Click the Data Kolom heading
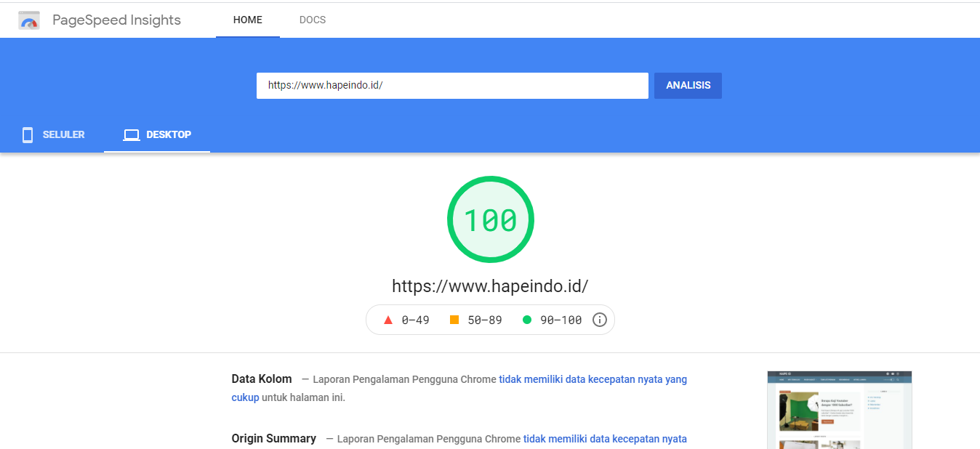Screen dimensions: 980x449 [x=262, y=379]
